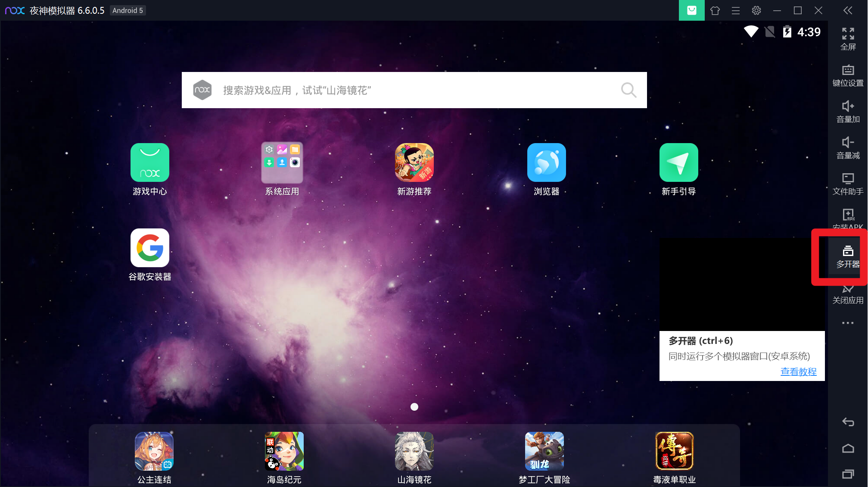Screen dimensions: 868x487
Task: Collapse the sidebar with double chevron
Action: click(x=848, y=10)
